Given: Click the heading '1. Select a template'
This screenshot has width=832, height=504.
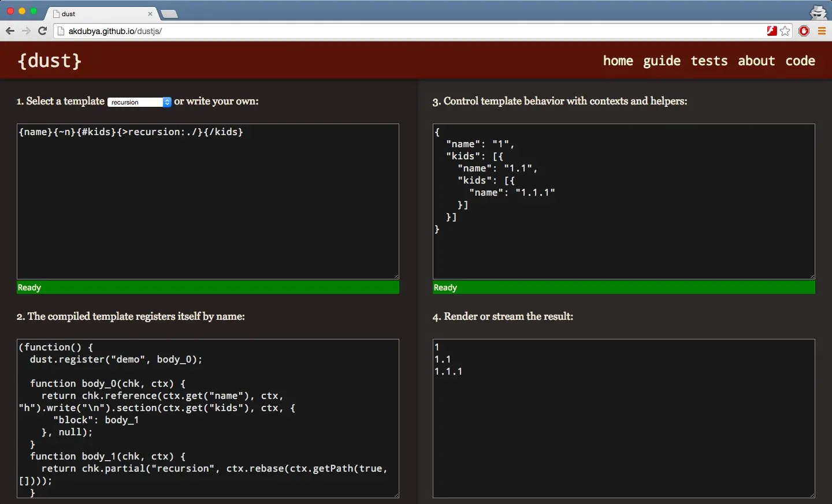Looking at the screenshot, I should coord(61,102).
